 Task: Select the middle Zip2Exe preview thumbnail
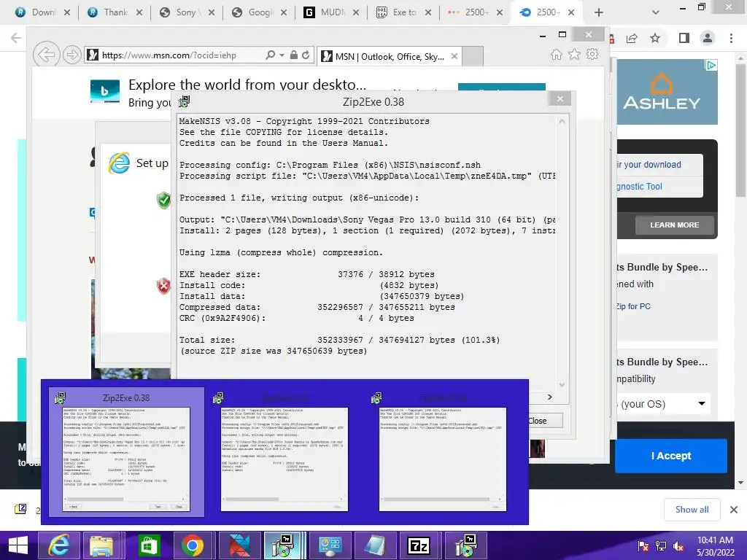click(285, 452)
